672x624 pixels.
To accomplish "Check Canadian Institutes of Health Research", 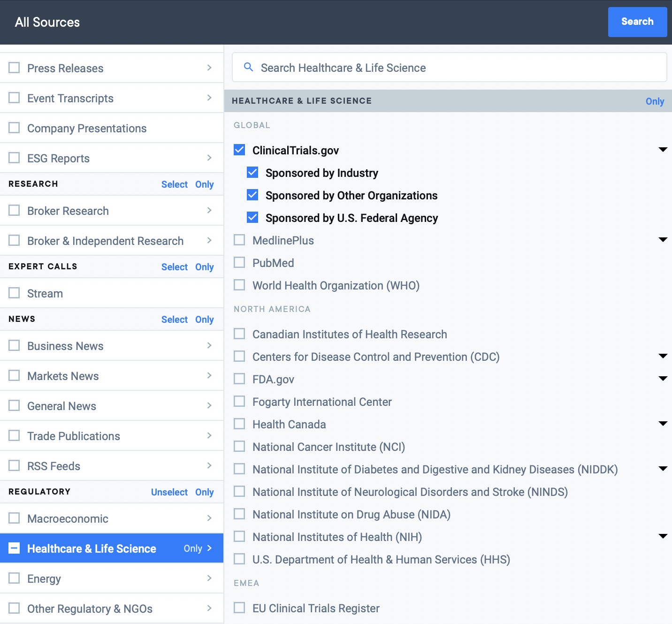I will pyautogui.click(x=239, y=334).
